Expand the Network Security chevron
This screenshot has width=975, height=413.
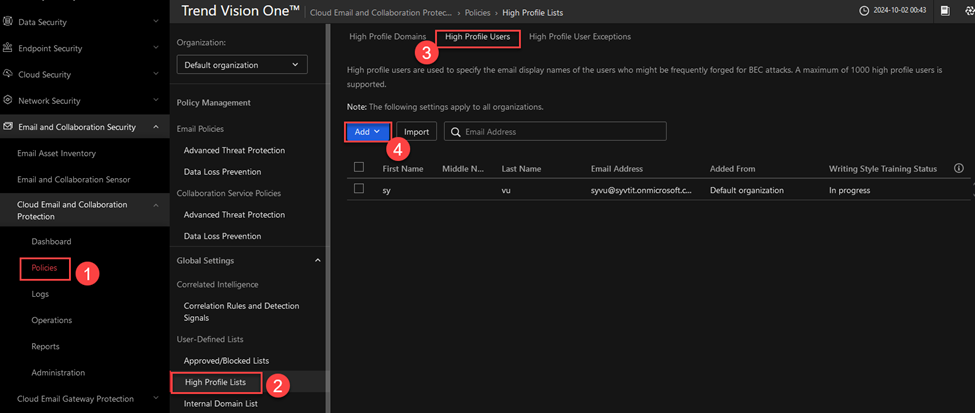[155, 100]
